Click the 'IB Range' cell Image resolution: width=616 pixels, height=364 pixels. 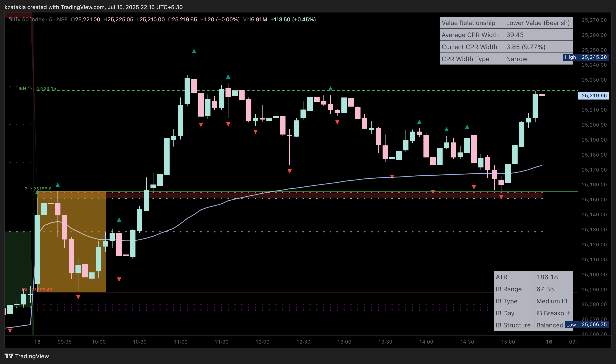pyautogui.click(x=514, y=289)
